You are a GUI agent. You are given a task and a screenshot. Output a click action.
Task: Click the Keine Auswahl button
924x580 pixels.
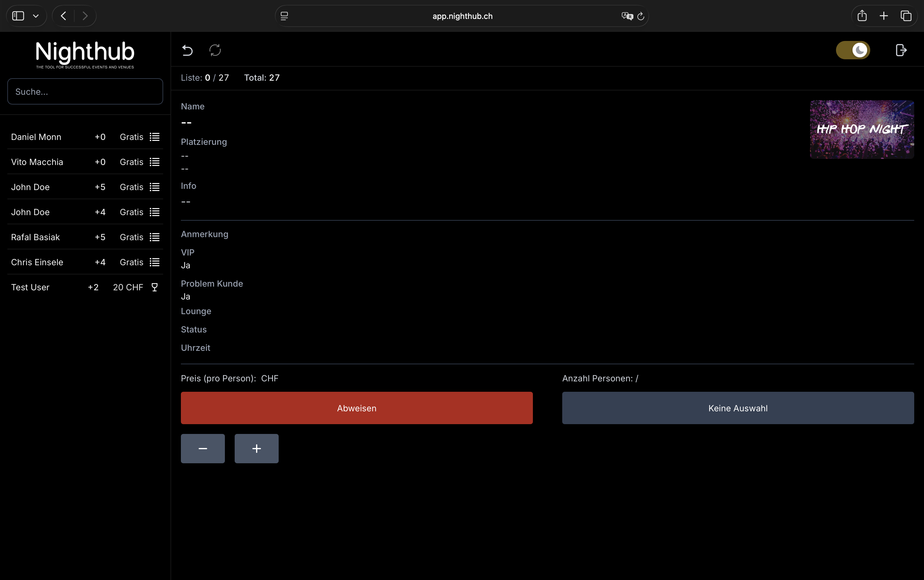[738, 408]
